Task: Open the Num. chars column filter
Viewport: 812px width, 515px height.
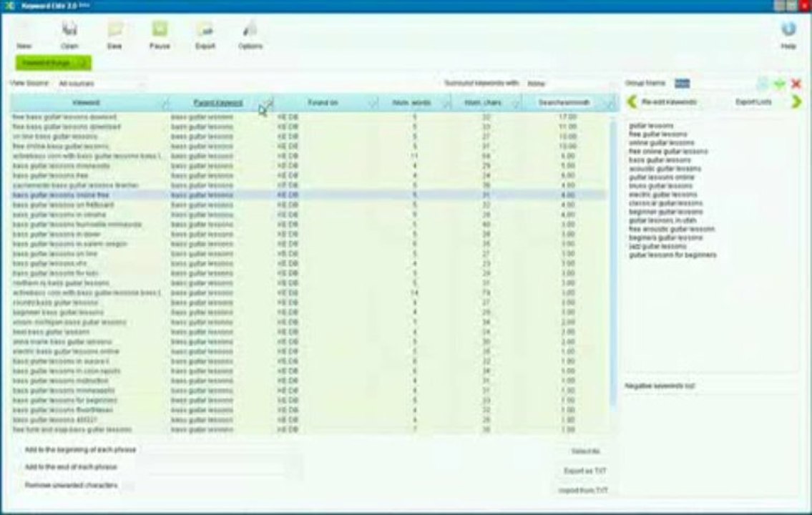Action: click(x=516, y=103)
